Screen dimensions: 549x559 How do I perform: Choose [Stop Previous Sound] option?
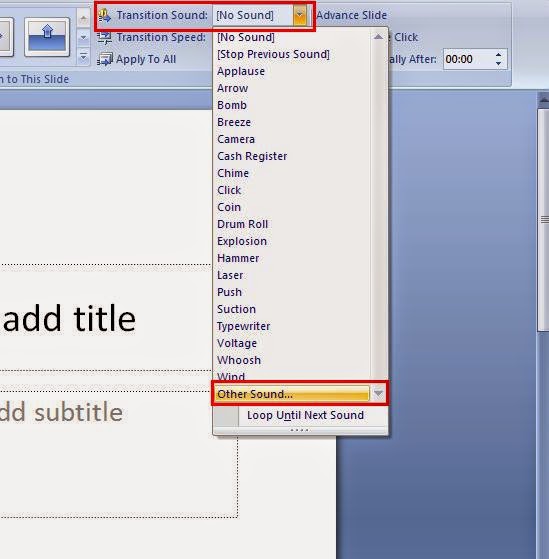point(273,54)
